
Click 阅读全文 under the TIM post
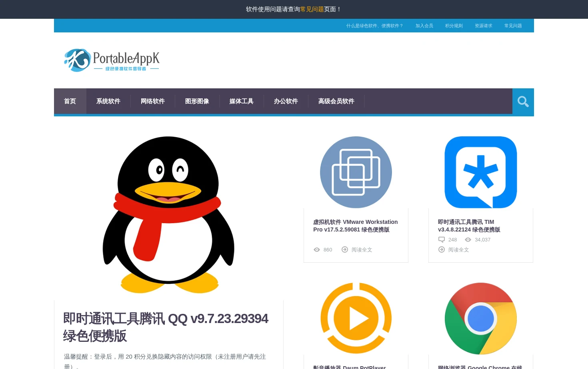coord(459,250)
